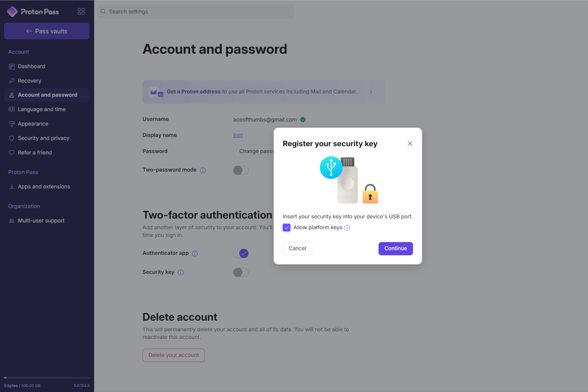Toggle the Two-password mode switch
The height and width of the screenshot is (392, 588).
pyautogui.click(x=241, y=170)
